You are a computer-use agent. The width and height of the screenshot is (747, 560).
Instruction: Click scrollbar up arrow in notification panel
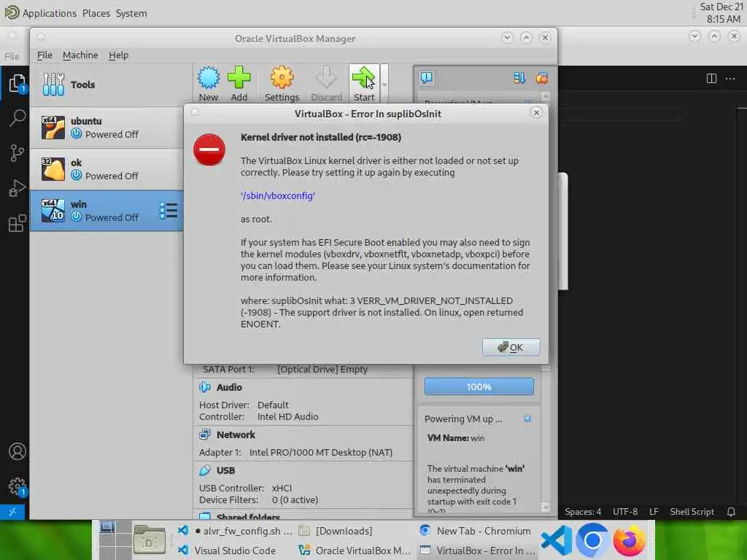pos(546,96)
